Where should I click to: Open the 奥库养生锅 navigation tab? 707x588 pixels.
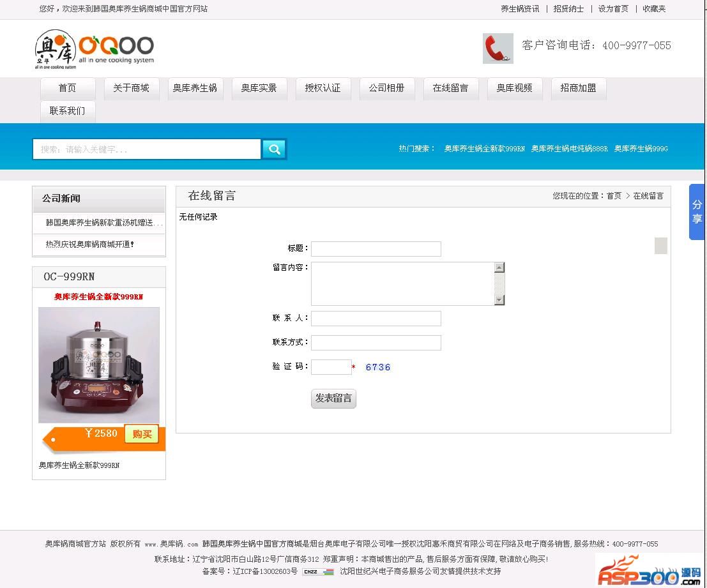(x=195, y=88)
